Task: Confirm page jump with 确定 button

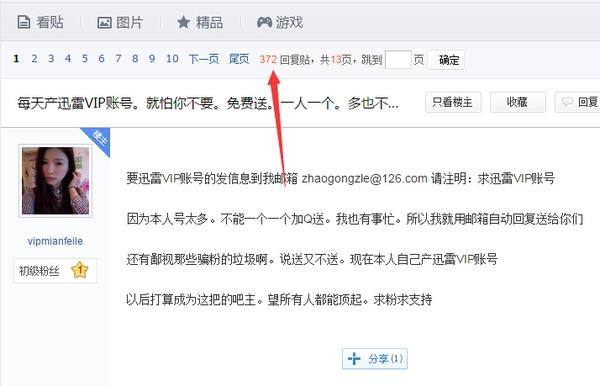Action: pos(446,60)
